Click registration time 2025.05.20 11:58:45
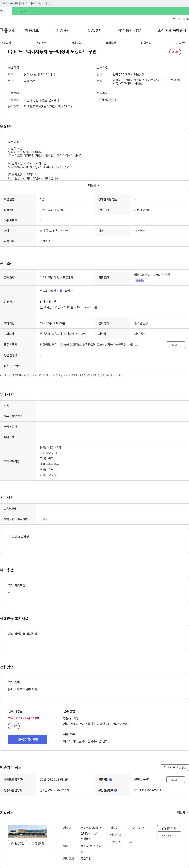 click(54, 779)
